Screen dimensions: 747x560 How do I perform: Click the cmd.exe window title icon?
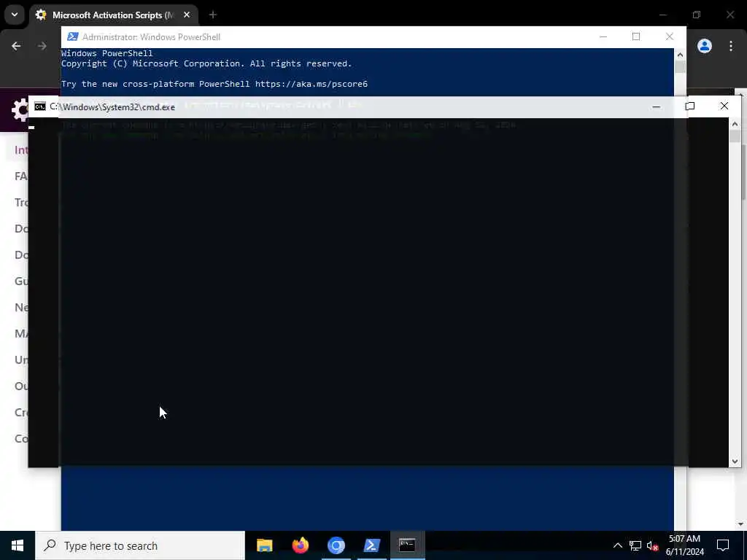tap(40, 106)
